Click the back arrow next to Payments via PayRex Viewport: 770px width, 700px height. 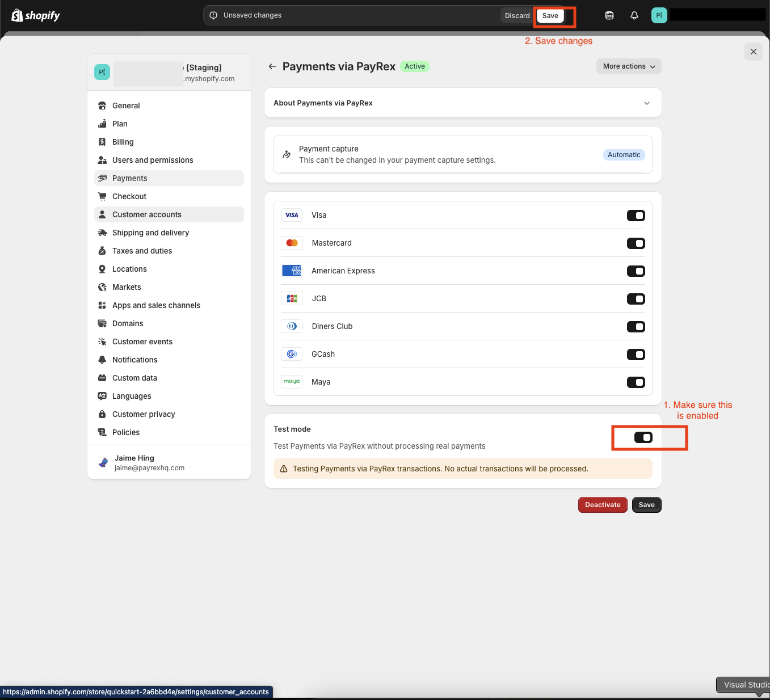(272, 66)
